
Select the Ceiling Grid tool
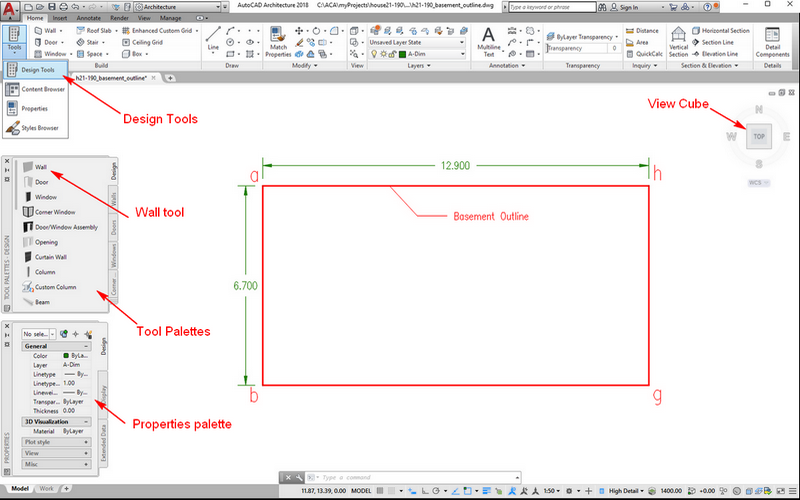(142, 42)
